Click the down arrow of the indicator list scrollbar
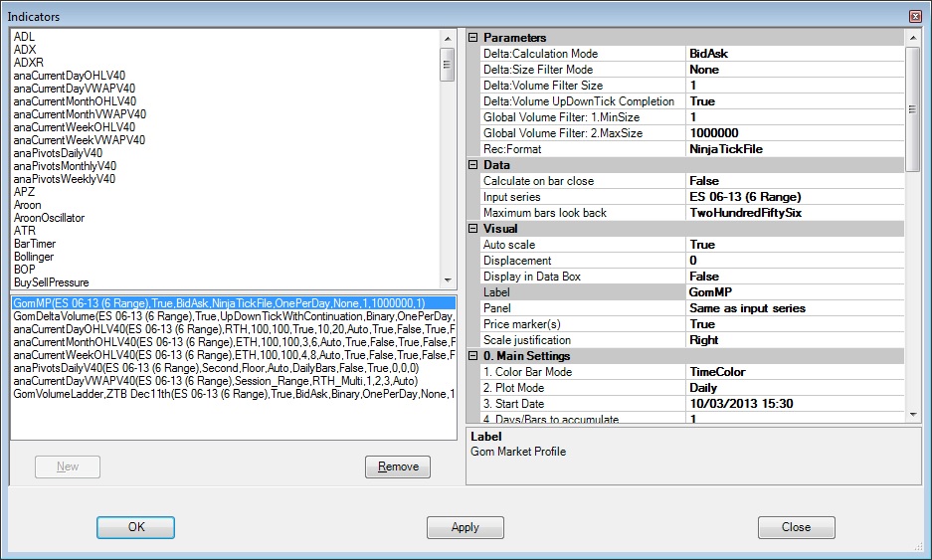This screenshot has height=560, width=932. point(448,280)
